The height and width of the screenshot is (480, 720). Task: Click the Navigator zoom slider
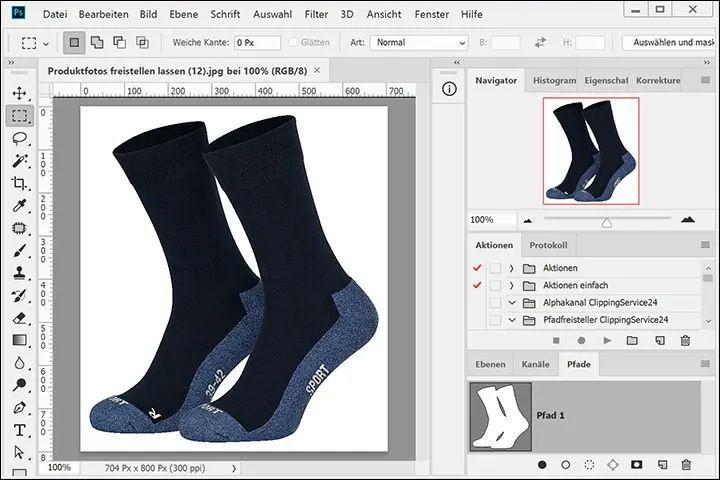[x=606, y=221]
